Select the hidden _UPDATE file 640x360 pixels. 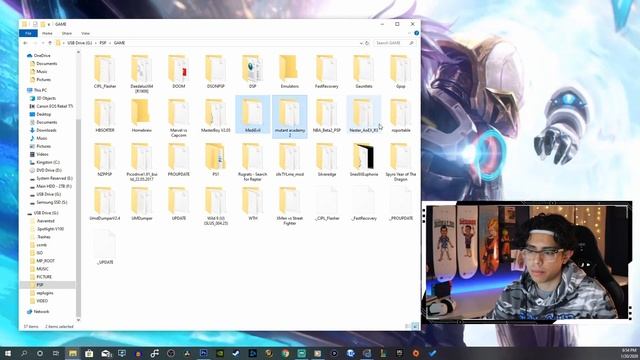104,248
